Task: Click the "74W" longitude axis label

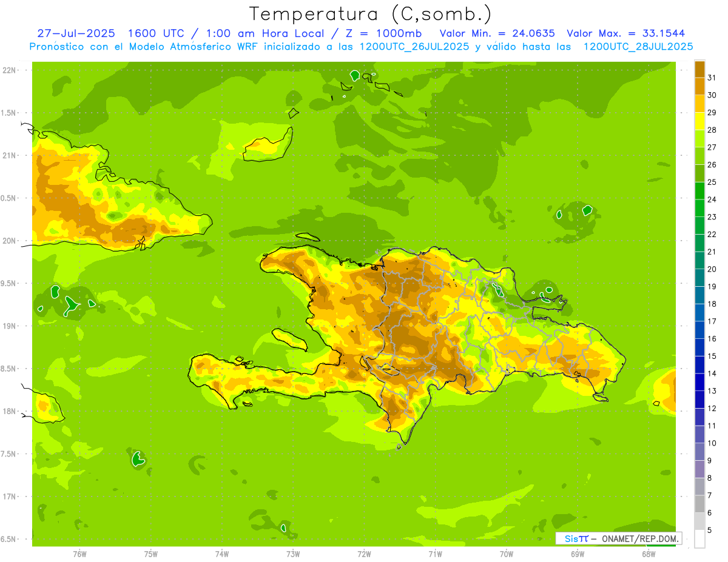Action: [x=222, y=554]
